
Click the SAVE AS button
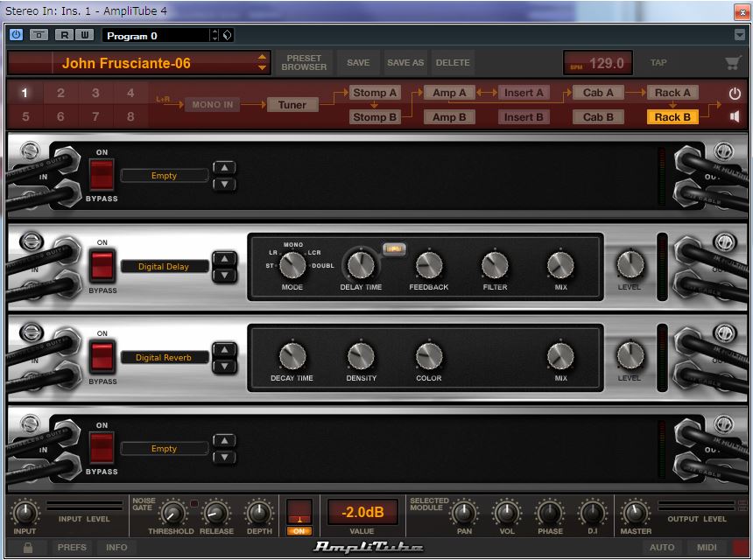point(405,62)
